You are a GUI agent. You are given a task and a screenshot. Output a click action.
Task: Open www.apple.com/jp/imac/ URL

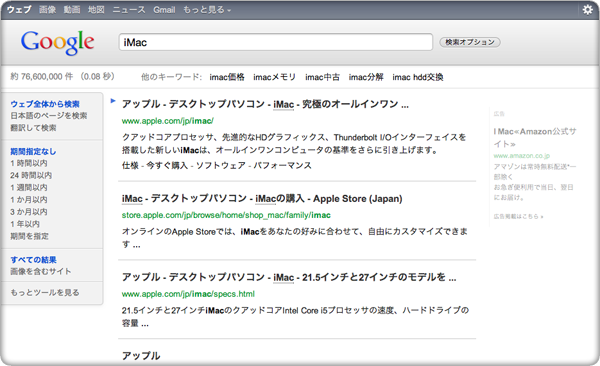[x=168, y=121]
